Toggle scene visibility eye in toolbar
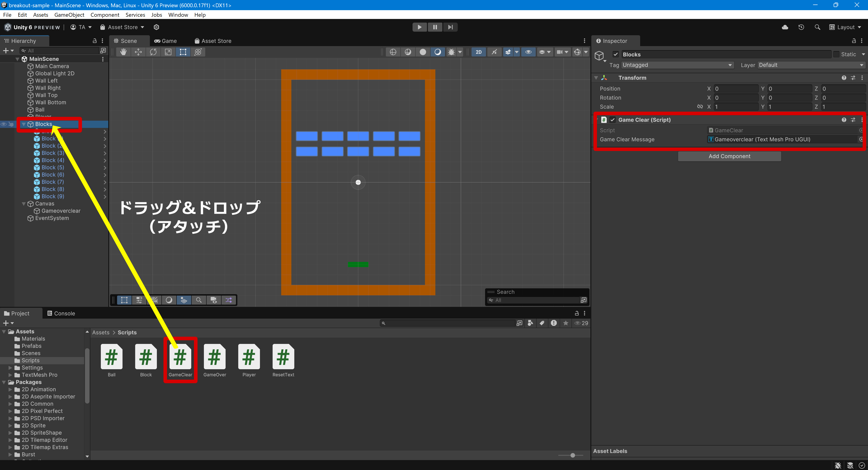Viewport: 868px width, 470px height. pos(528,52)
